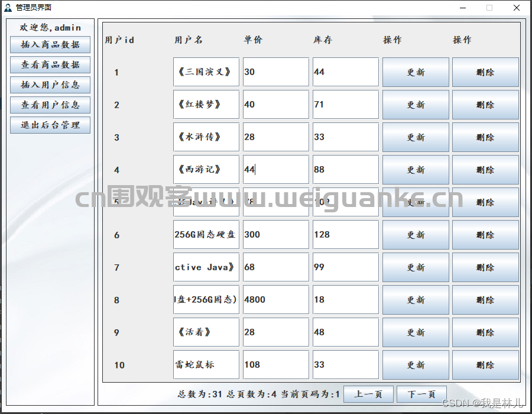The height and width of the screenshot is (414, 532).
Task: Update row 6 256G固态硬盘
Action: click(416, 235)
